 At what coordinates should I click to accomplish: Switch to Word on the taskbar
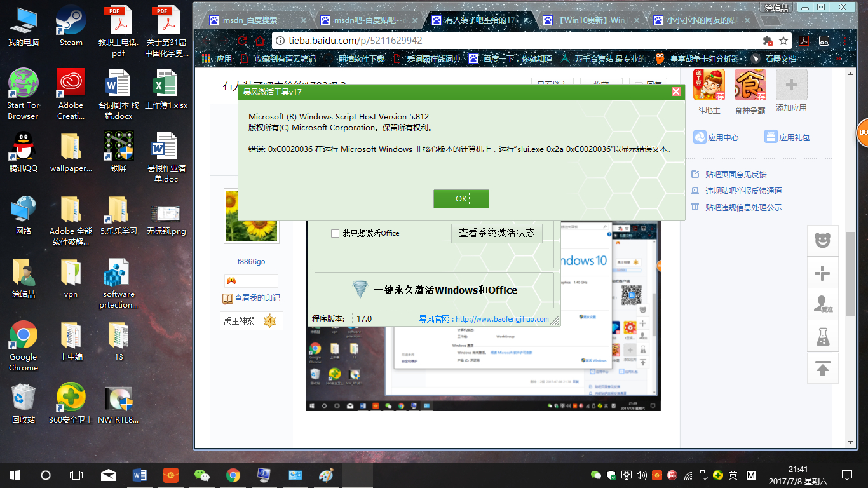(x=140, y=475)
